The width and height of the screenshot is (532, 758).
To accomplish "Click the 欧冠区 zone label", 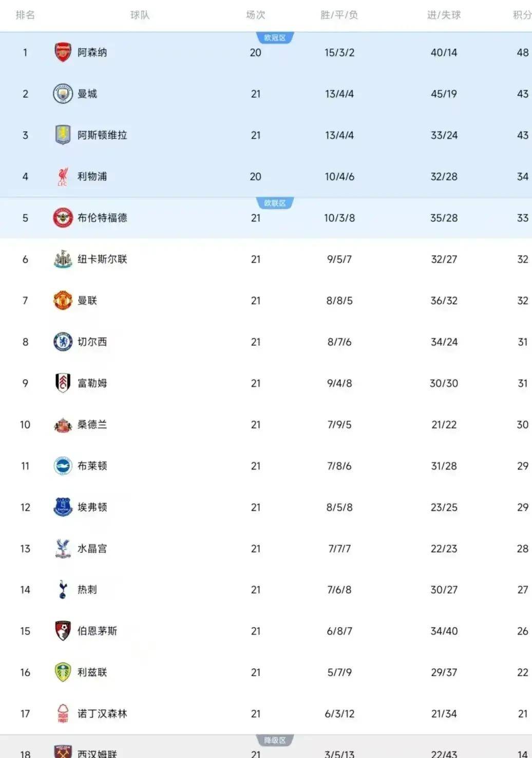I will point(275,38).
